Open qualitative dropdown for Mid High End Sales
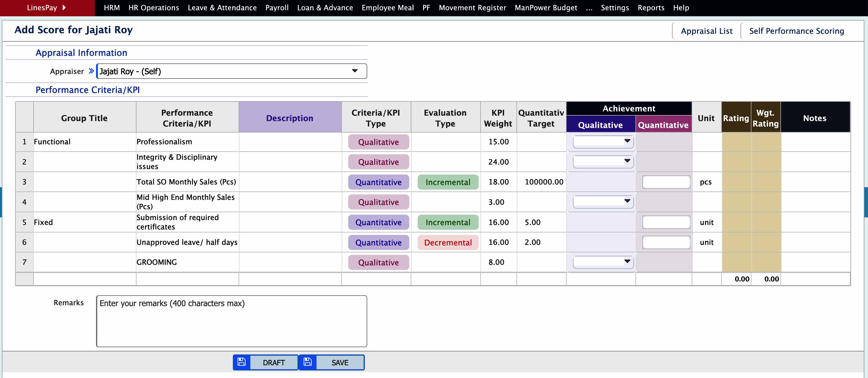868x378 pixels. [603, 201]
